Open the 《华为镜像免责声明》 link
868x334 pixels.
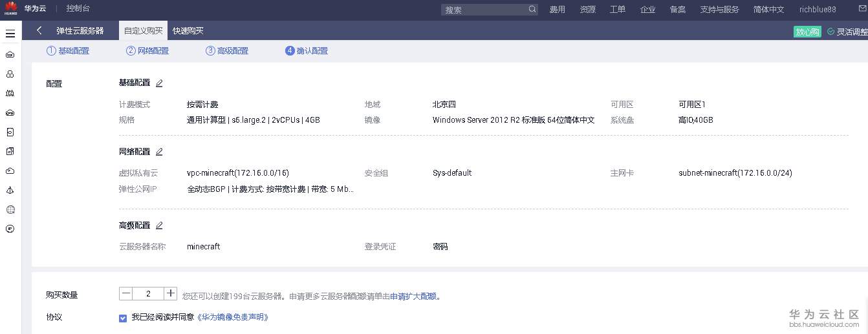coord(232,317)
